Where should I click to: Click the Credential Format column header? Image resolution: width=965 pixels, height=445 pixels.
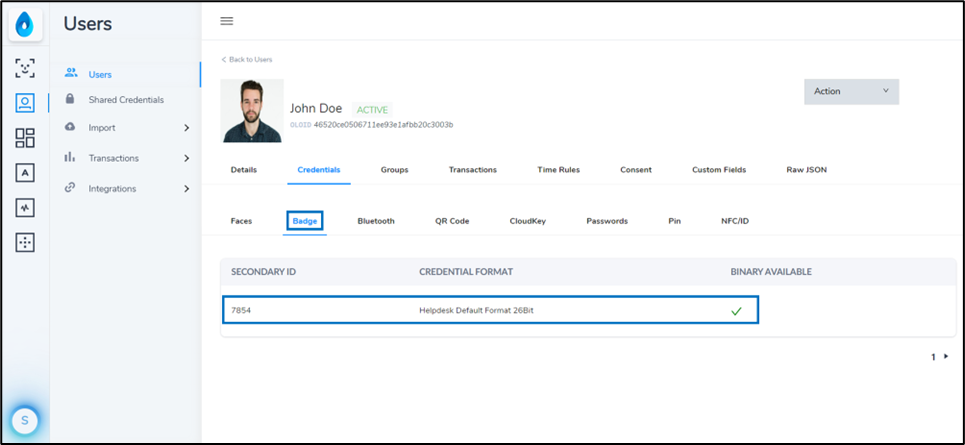466,272
